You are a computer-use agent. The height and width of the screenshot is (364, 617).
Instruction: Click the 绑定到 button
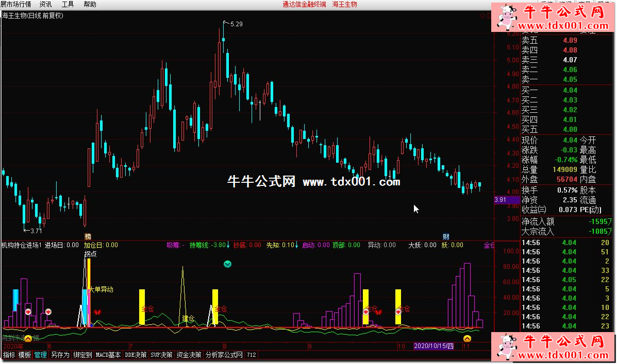coord(82,355)
